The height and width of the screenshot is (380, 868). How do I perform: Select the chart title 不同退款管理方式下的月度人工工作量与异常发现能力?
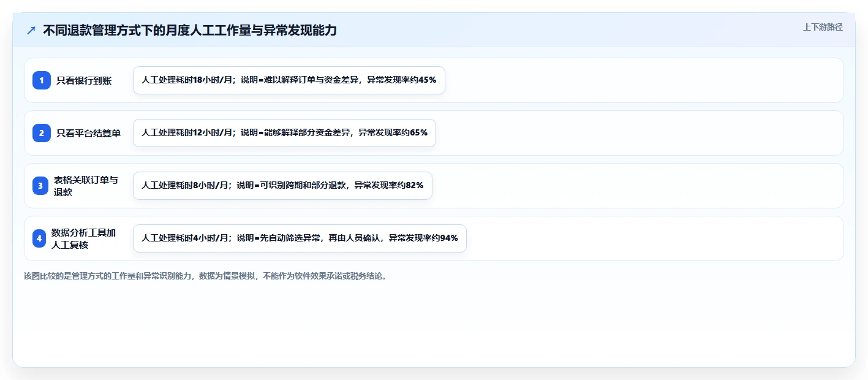tap(190, 30)
